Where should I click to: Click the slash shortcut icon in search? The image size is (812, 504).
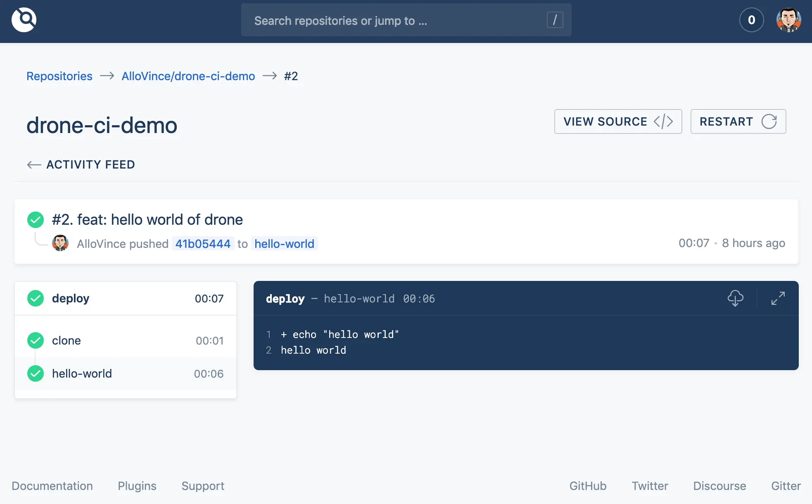click(555, 20)
